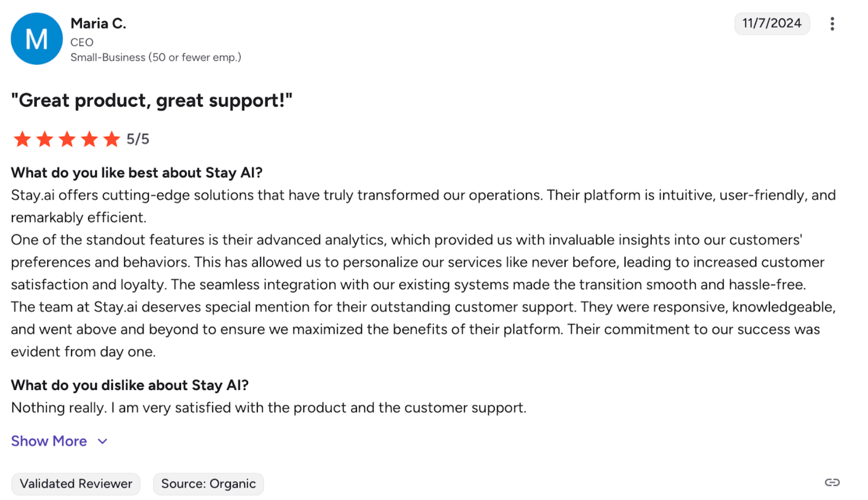Click the reviewer name Maria C.
Image resolution: width=868 pixels, height=500 pixels.
click(98, 23)
